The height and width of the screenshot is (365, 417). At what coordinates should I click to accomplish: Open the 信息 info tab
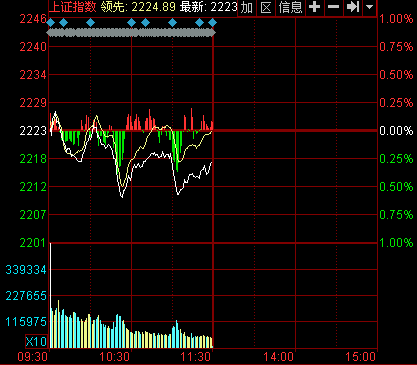pos(290,7)
